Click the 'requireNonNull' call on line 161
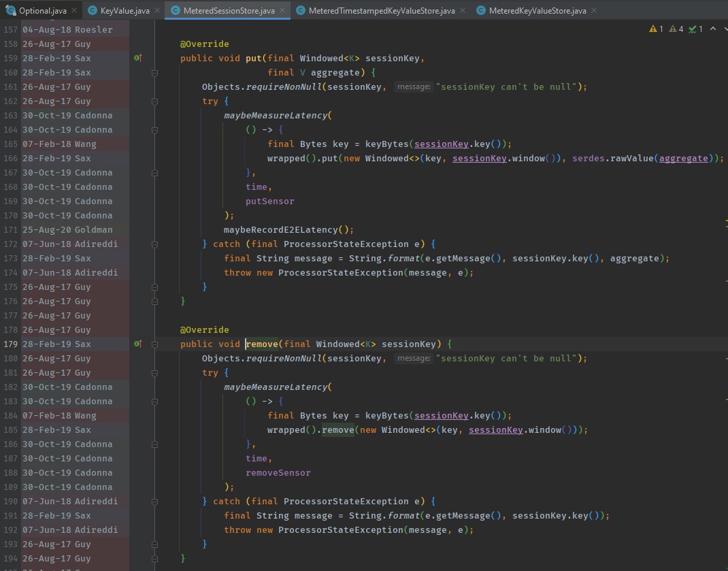 coord(284,87)
